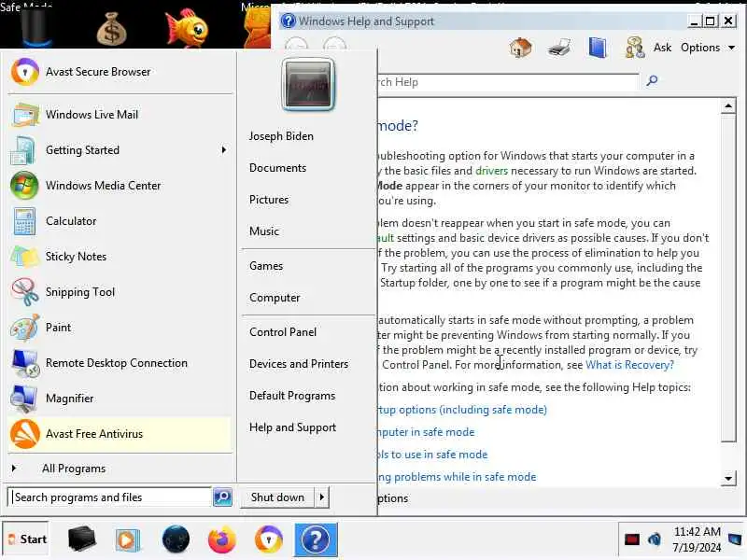Image resolution: width=747 pixels, height=560 pixels.
Task: Open Firefox from the taskbar
Action: coord(222,540)
